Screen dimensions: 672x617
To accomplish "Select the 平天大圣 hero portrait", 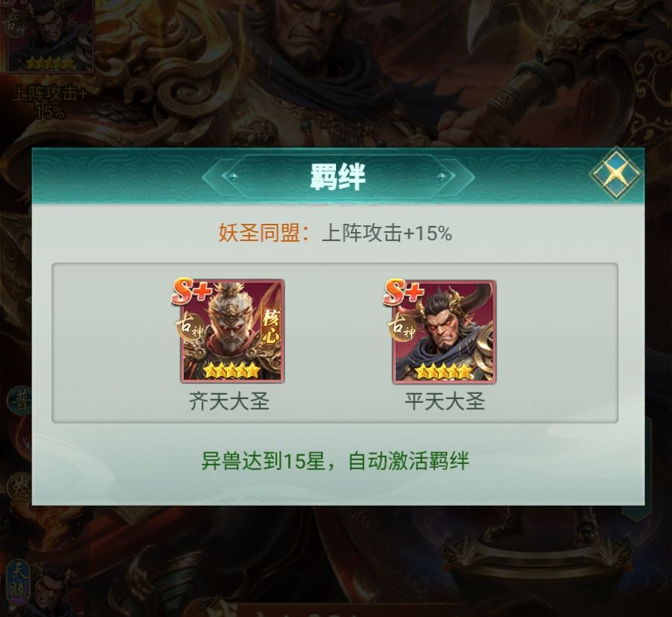I will click(x=444, y=331).
